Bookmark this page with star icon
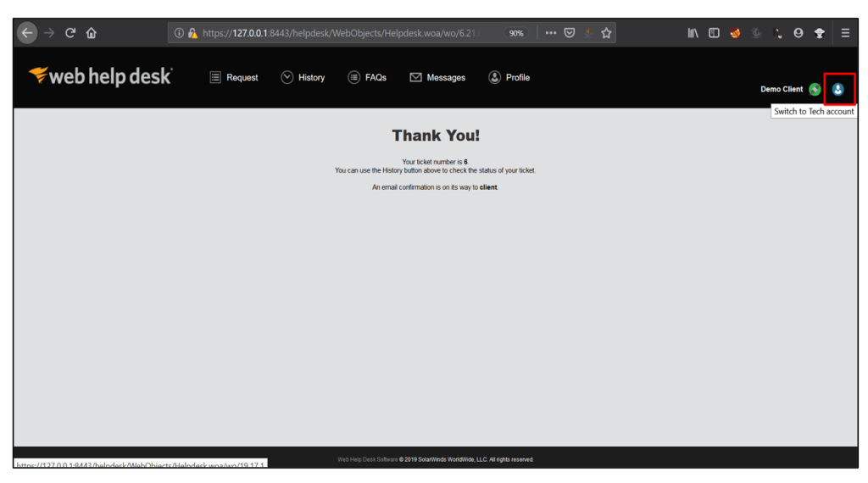The image size is (868, 483). (606, 33)
